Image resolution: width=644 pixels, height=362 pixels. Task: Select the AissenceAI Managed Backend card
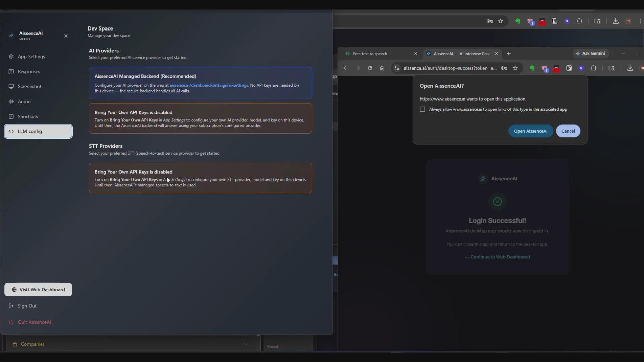(x=200, y=83)
